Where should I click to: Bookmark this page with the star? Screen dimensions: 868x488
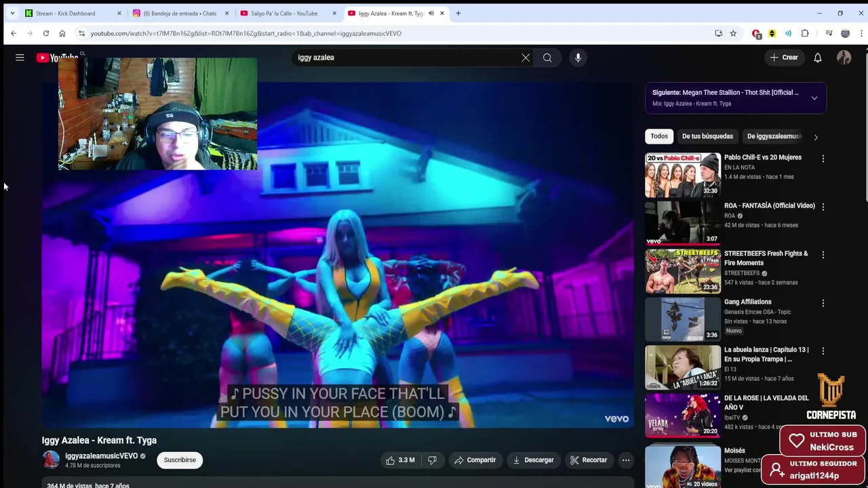point(733,33)
